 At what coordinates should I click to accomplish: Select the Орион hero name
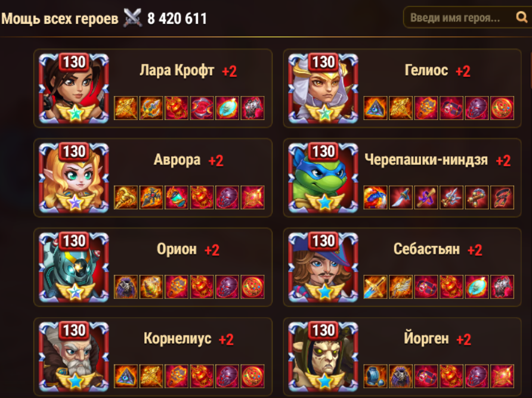point(177,249)
